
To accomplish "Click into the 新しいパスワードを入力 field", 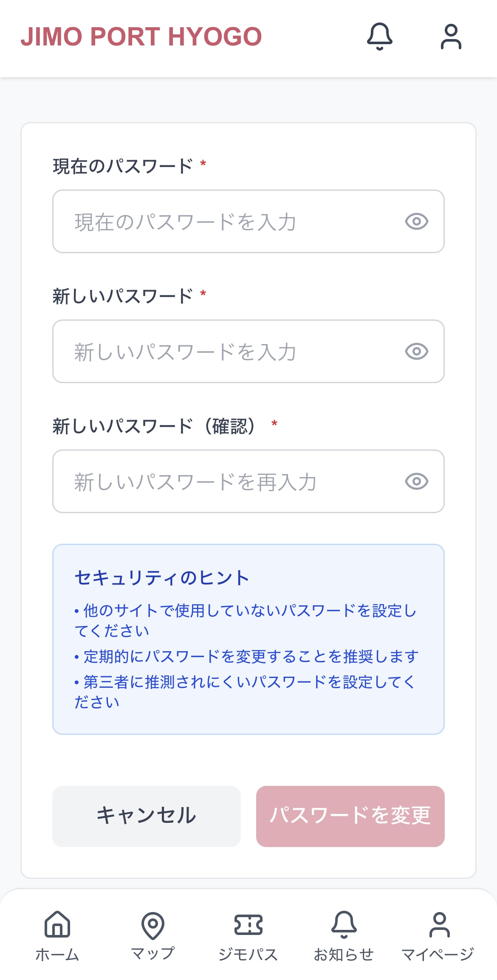I will coord(229,351).
